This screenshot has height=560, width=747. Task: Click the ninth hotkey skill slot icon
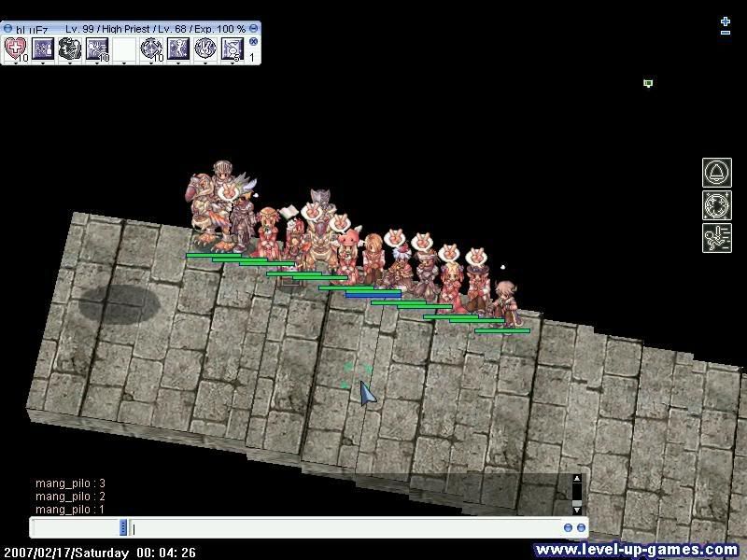tap(233, 49)
